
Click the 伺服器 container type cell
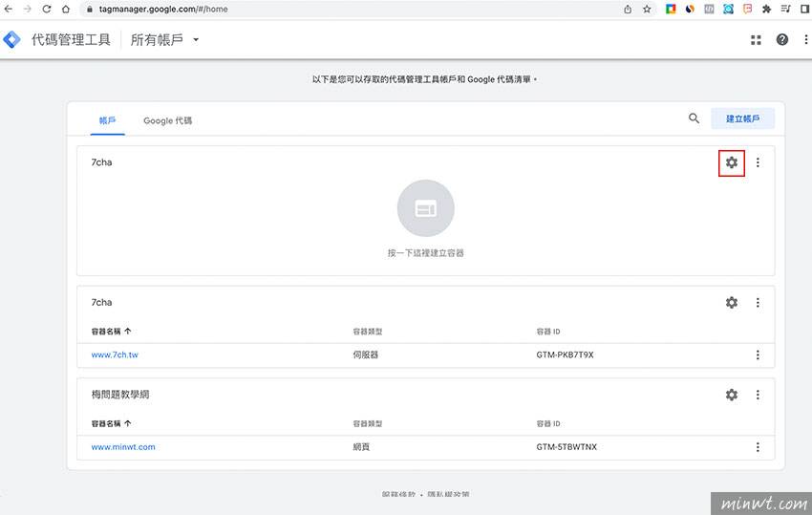pyautogui.click(x=366, y=354)
